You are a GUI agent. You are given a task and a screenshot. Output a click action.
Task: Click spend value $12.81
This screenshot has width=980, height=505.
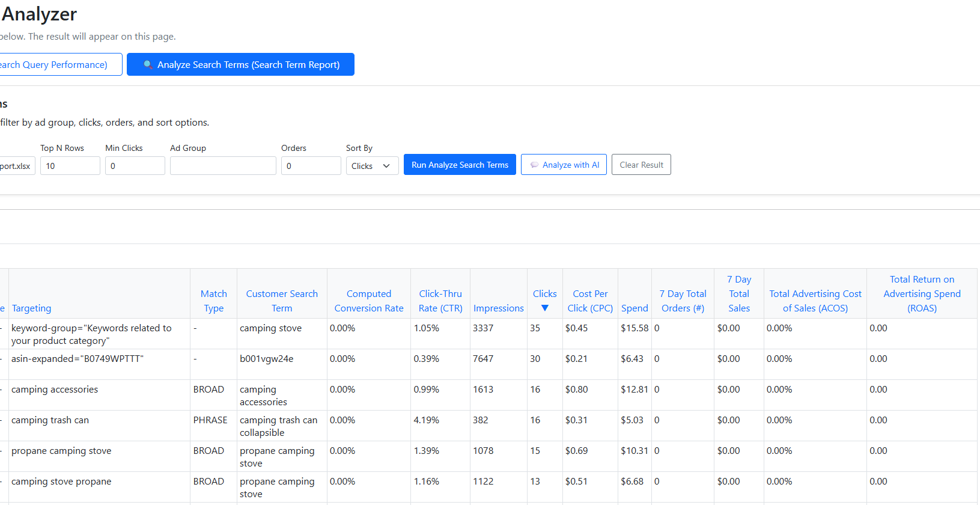tap(635, 389)
